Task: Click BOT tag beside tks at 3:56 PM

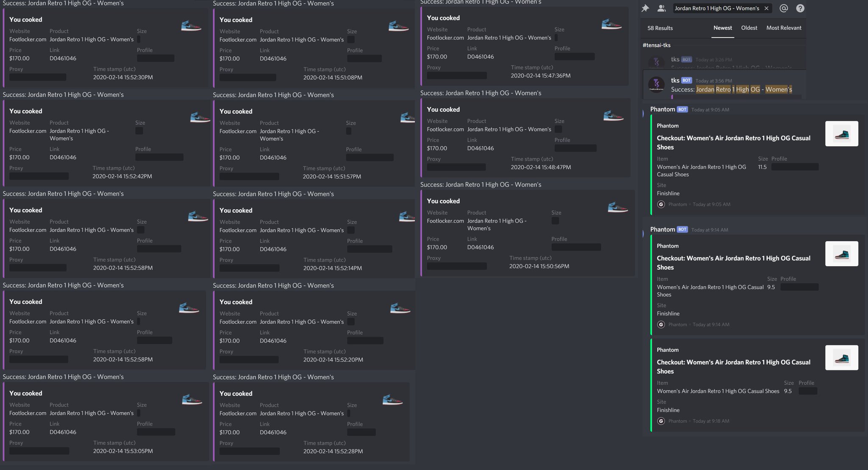Action: click(x=687, y=80)
